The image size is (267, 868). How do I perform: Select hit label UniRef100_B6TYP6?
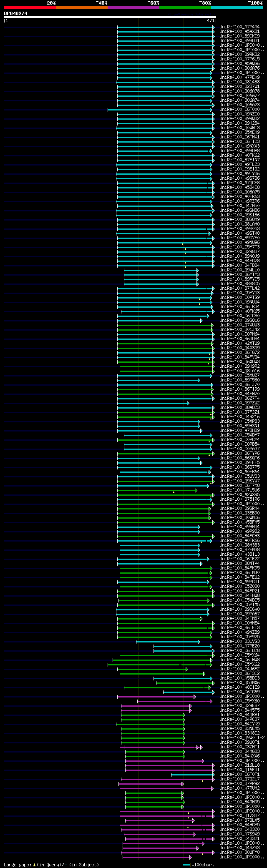(x=239, y=453)
